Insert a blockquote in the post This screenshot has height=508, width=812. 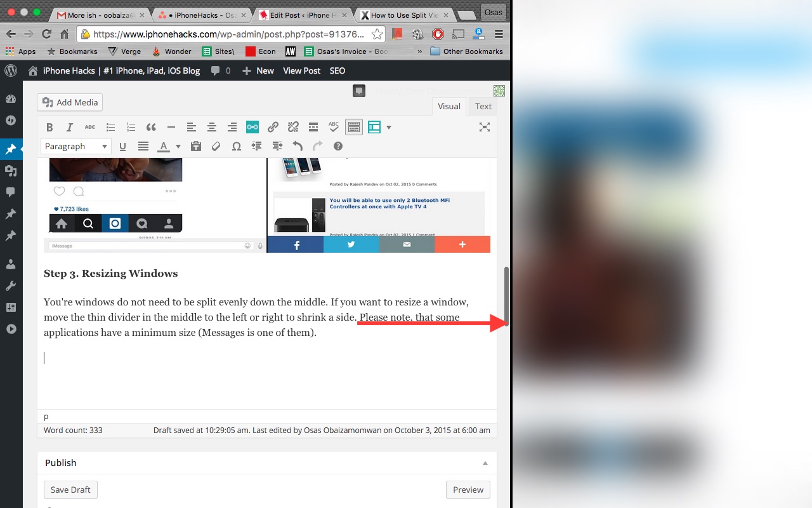tap(151, 127)
